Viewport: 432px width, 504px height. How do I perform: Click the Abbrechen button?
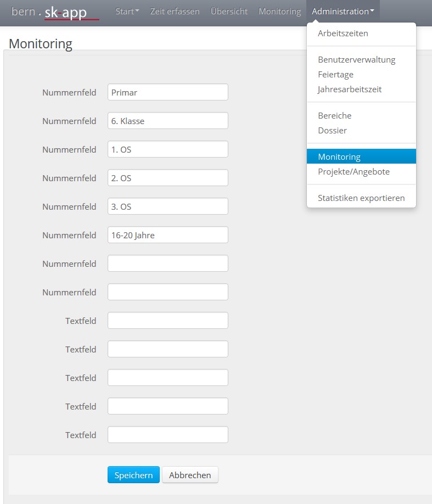click(190, 475)
